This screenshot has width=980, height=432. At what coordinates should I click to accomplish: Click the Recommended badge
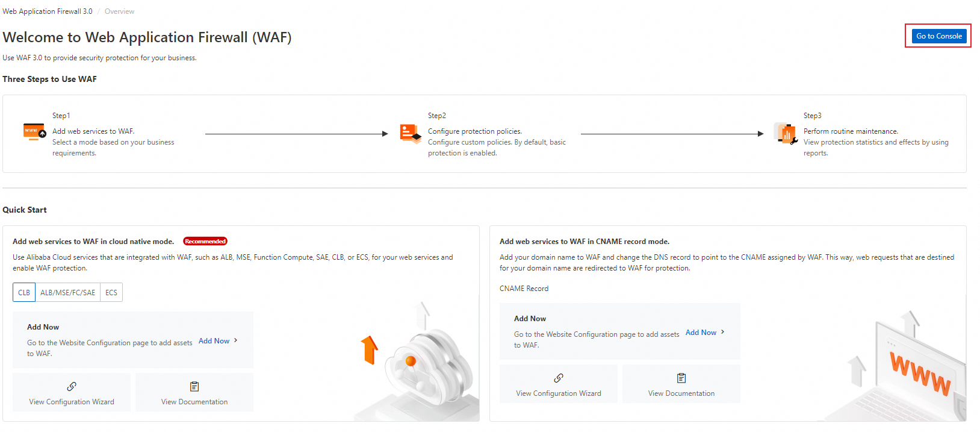point(205,241)
